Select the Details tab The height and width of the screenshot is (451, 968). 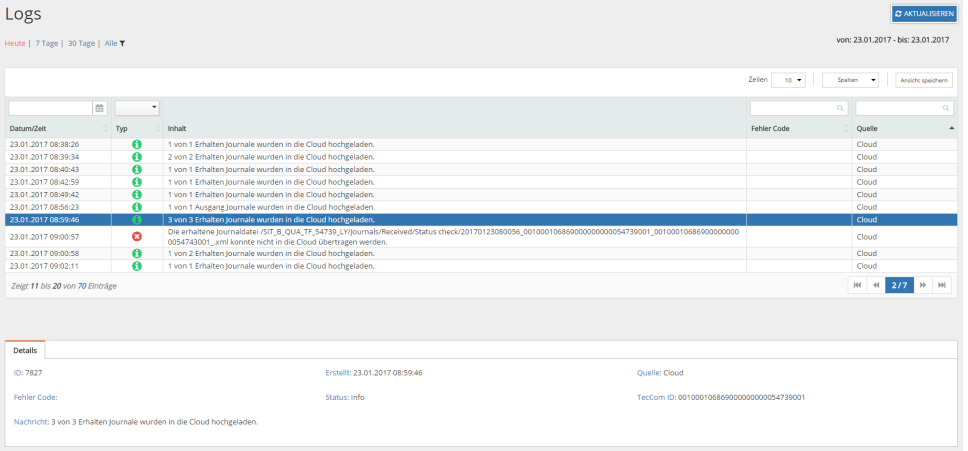coord(25,350)
